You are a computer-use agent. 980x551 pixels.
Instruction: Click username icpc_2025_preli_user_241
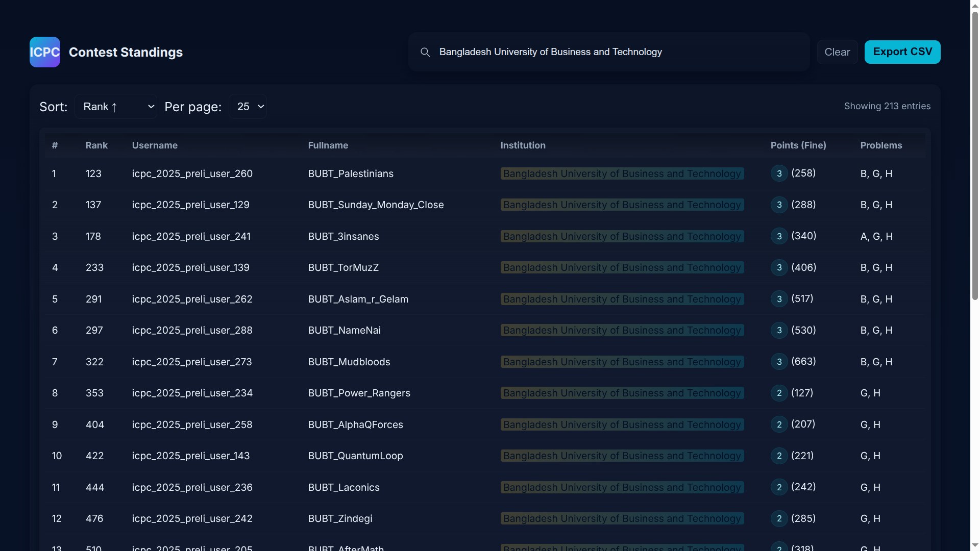pyautogui.click(x=191, y=236)
